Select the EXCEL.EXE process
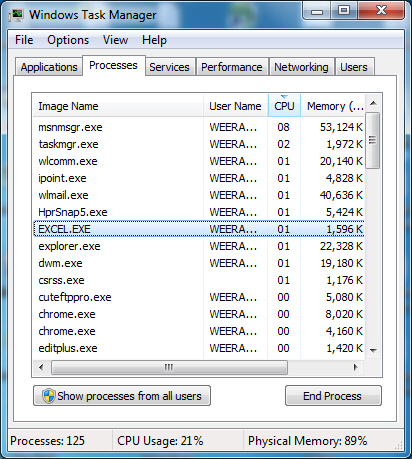This screenshot has width=412, height=459. point(199,229)
